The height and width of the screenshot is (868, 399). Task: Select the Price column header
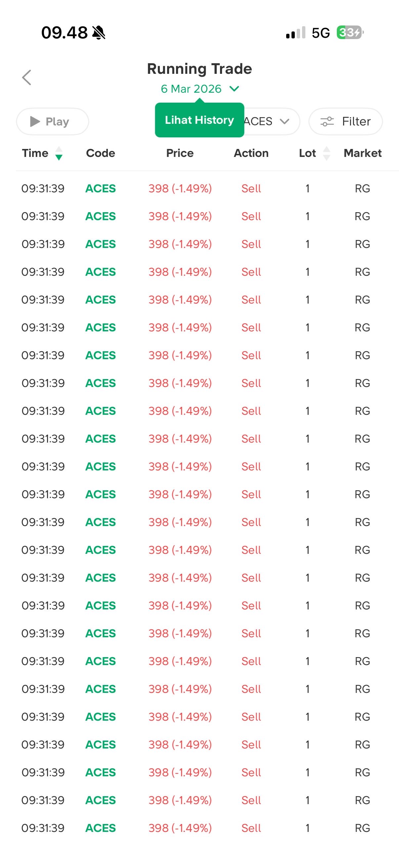click(180, 153)
